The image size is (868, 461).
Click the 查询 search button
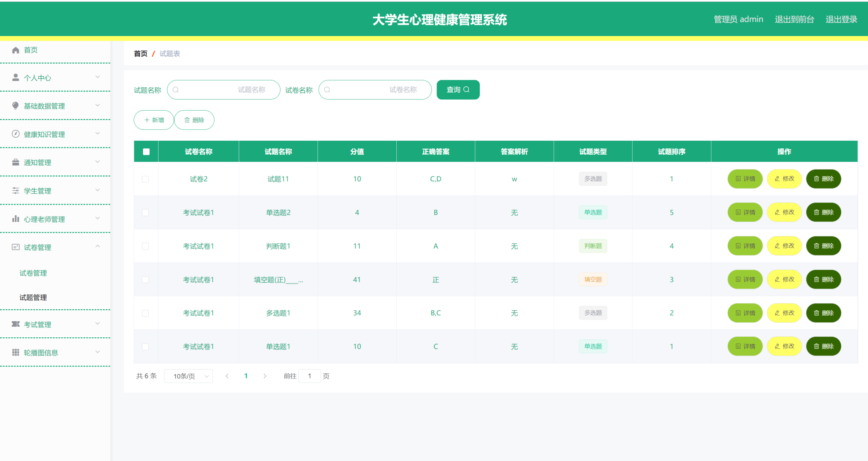(x=458, y=89)
